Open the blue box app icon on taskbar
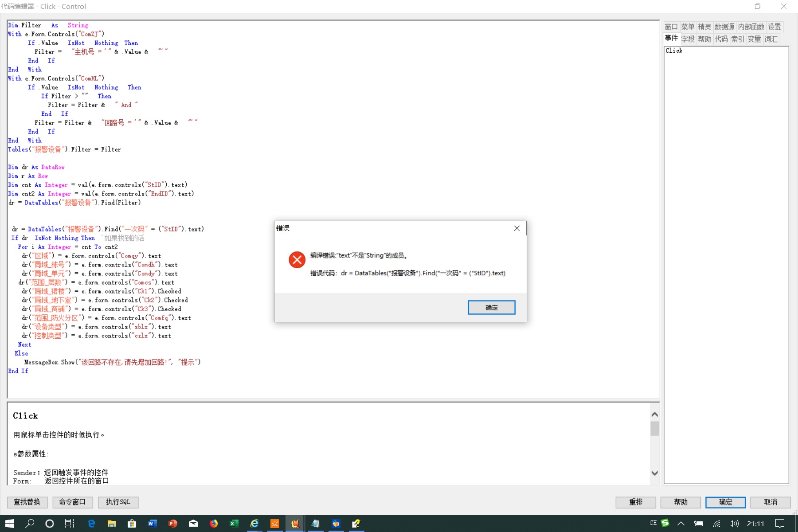The width and height of the screenshot is (798, 532). coord(336,524)
